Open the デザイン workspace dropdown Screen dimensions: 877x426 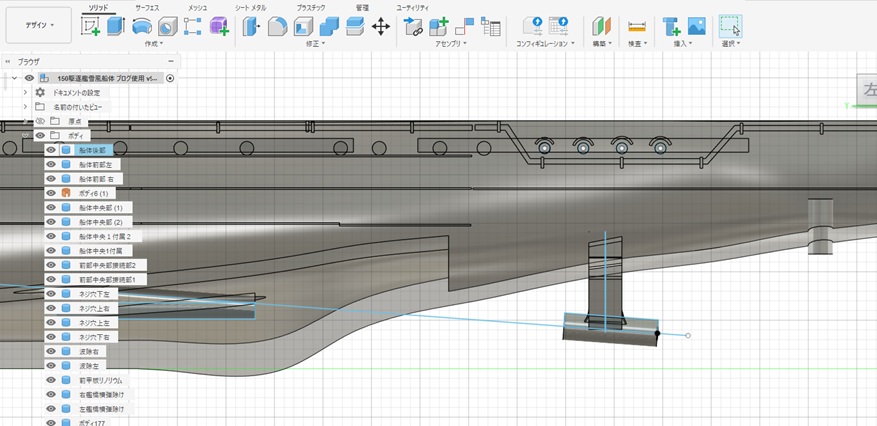tap(38, 26)
